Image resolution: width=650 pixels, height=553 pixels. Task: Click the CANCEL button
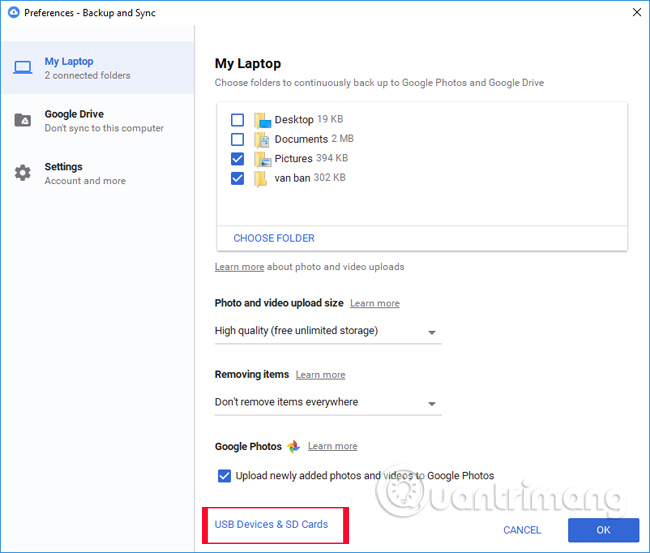pos(522,530)
